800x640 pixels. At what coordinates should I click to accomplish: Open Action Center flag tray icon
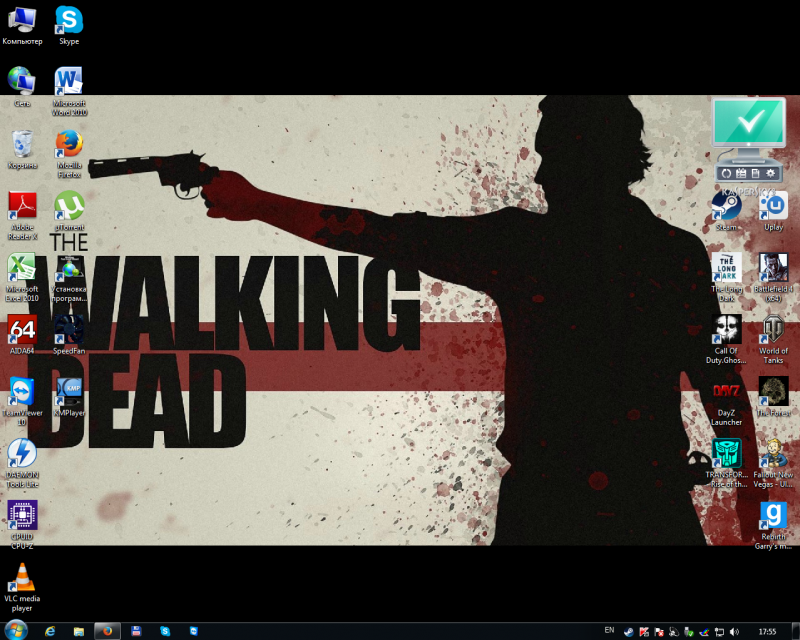click(x=659, y=632)
